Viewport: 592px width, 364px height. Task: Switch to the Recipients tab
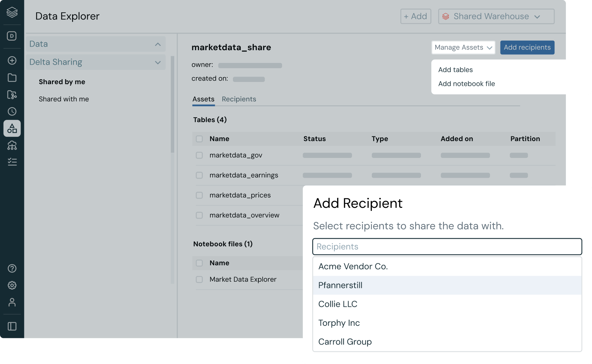[x=239, y=99]
